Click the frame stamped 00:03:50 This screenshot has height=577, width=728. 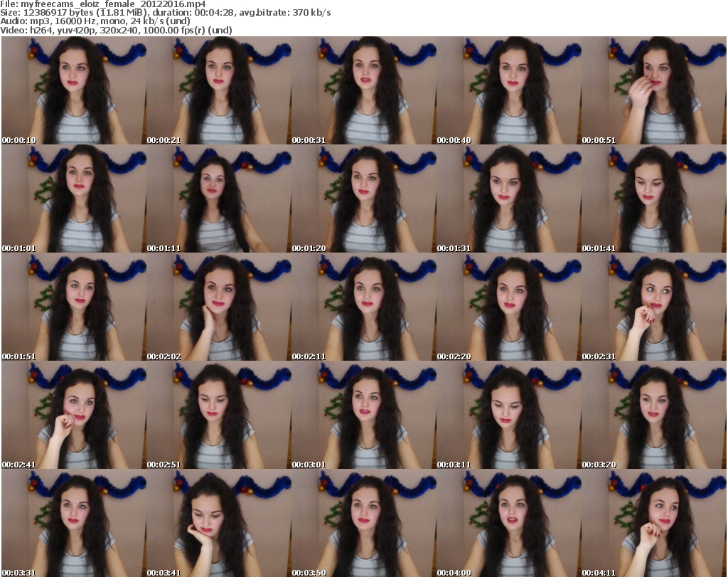(363, 523)
